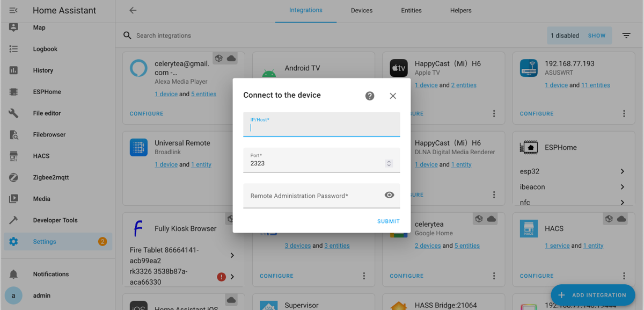Open ASUSWRT 11 entities link
Image resolution: width=644 pixels, height=310 pixels.
point(596,85)
